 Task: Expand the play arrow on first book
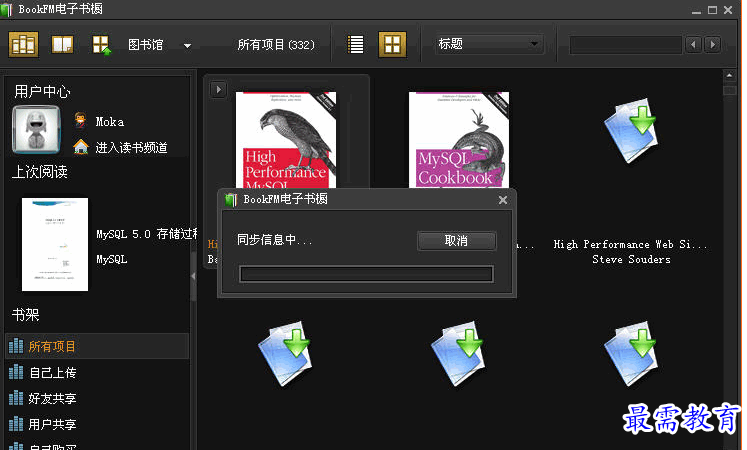[x=218, y=90]
